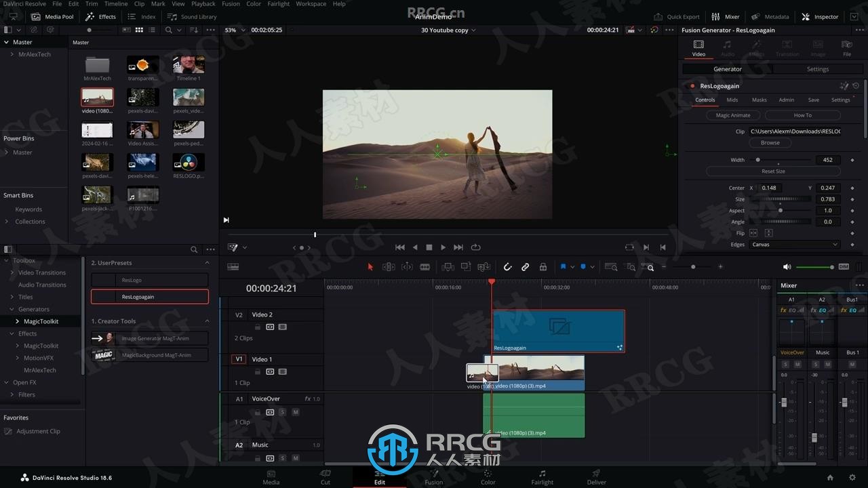The image size is (868, 488).
Task: Open flag color dropdown arrow
Action: [572, 267]
